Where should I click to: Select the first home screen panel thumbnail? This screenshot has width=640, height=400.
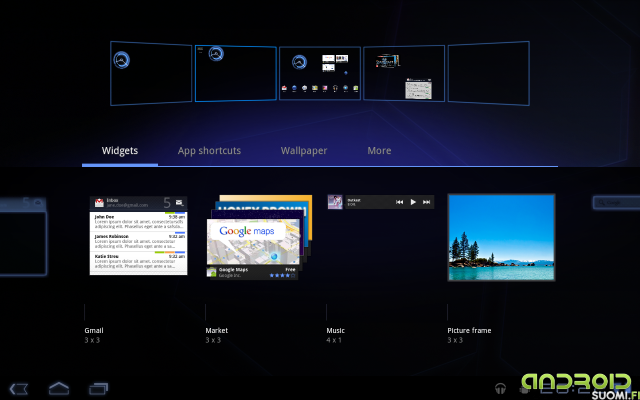[151, 73]
